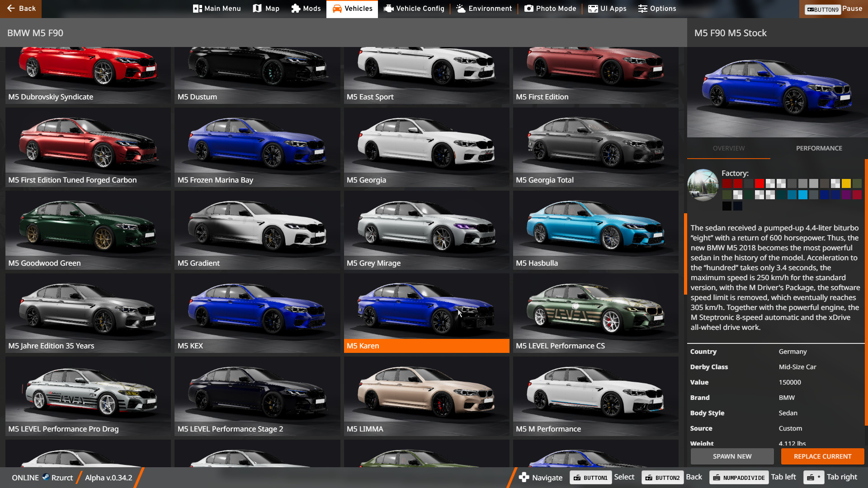Select the M5 Frozen Marina Bay car

tap(257, 147)
